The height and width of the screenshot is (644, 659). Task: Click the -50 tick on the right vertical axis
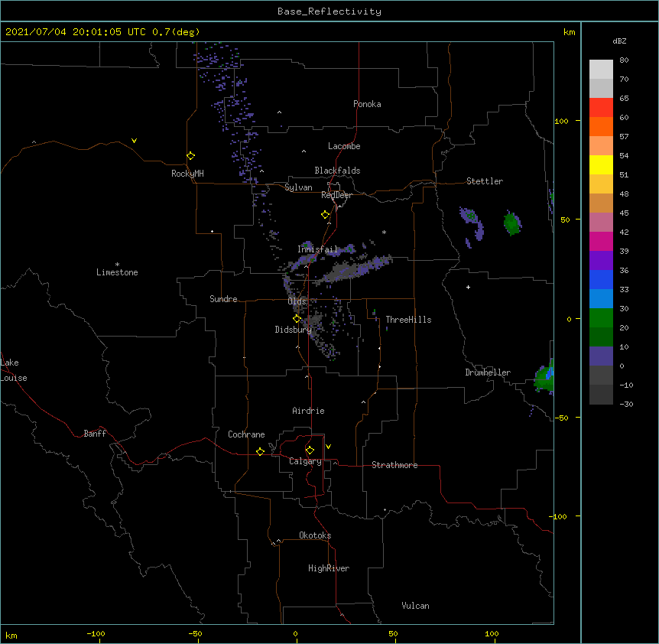coord(561,418)
